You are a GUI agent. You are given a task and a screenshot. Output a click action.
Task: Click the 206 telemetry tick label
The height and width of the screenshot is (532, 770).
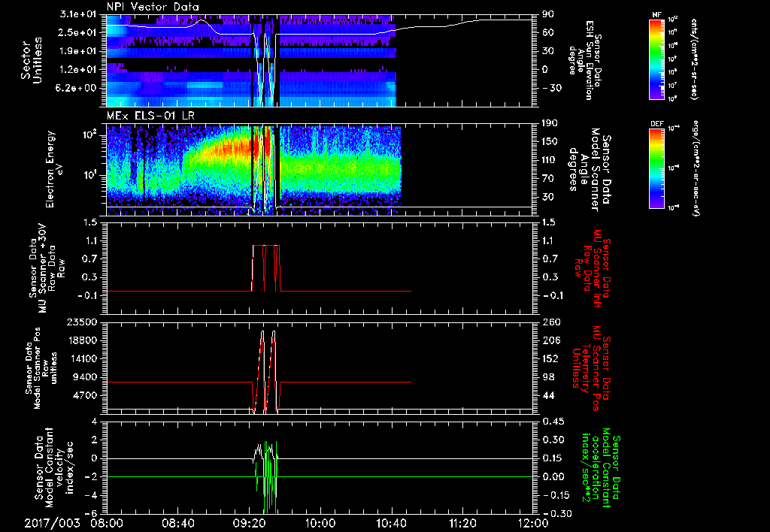[551, 340]
